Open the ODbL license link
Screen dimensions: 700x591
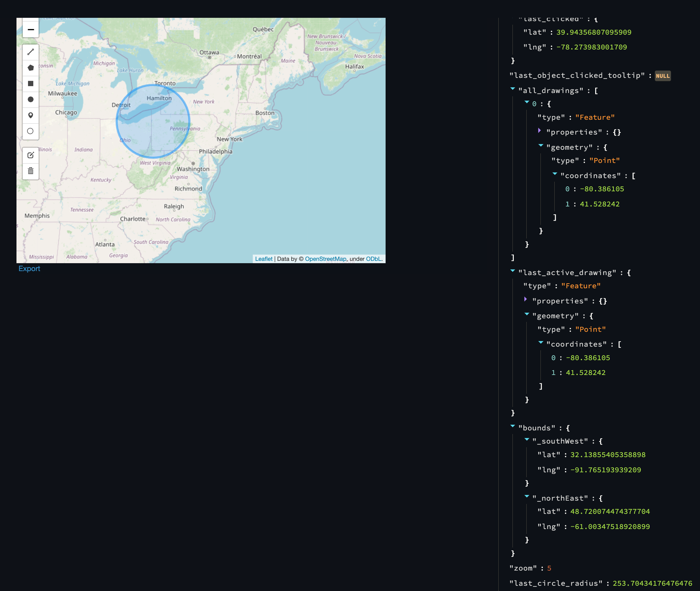(x=373, y=259)
